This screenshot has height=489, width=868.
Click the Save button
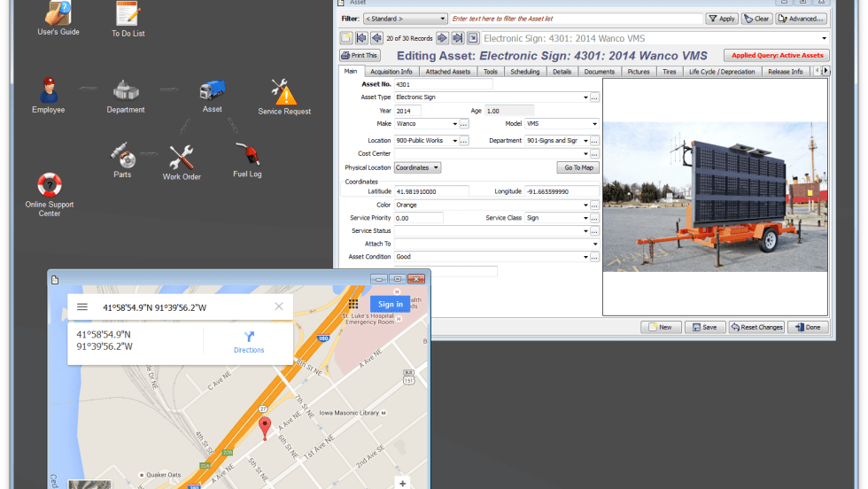click(704, 327)
